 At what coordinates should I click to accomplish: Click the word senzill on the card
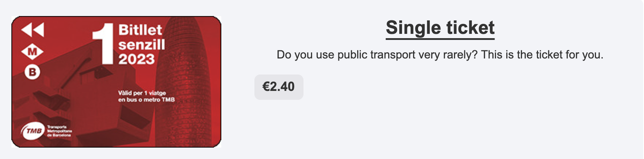pyautogui.click(x=142, y=45)
